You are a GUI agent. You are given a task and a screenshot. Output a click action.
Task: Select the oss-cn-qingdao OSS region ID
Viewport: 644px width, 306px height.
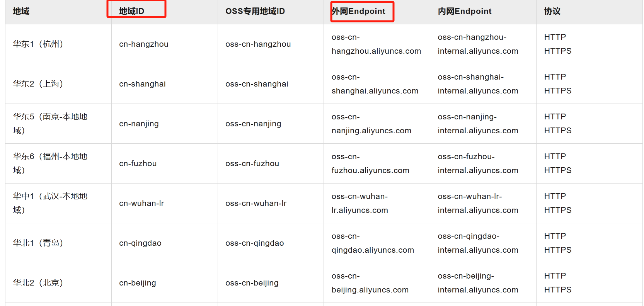click(255, 243)
